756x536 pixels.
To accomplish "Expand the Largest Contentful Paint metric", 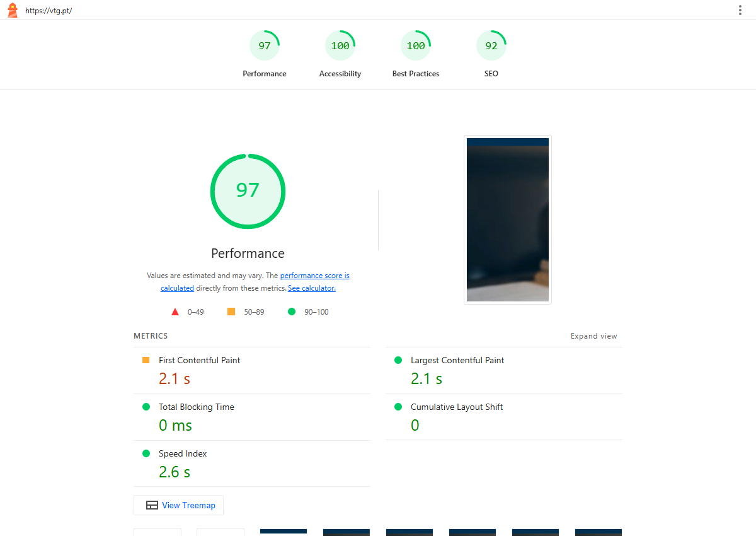I will pyautogui.click(x=504, y=371).
